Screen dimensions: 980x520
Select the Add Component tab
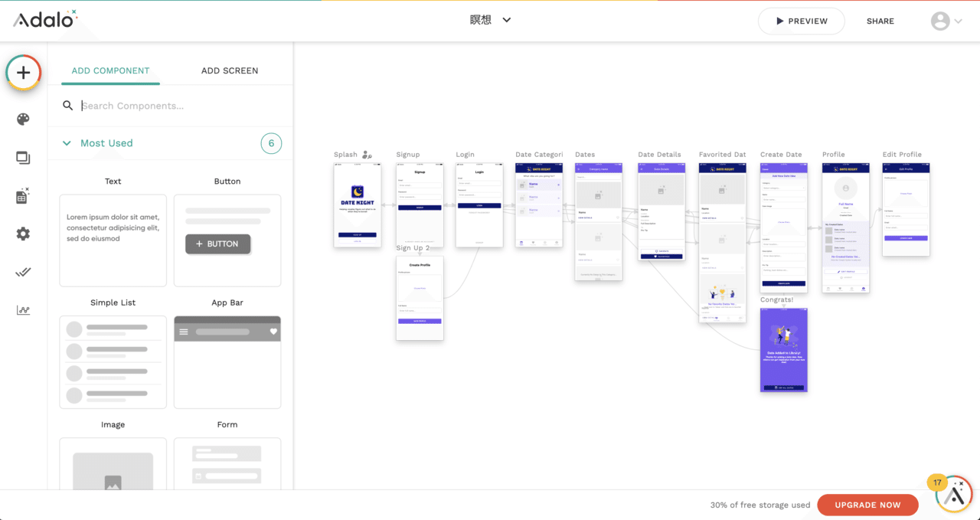110,70
